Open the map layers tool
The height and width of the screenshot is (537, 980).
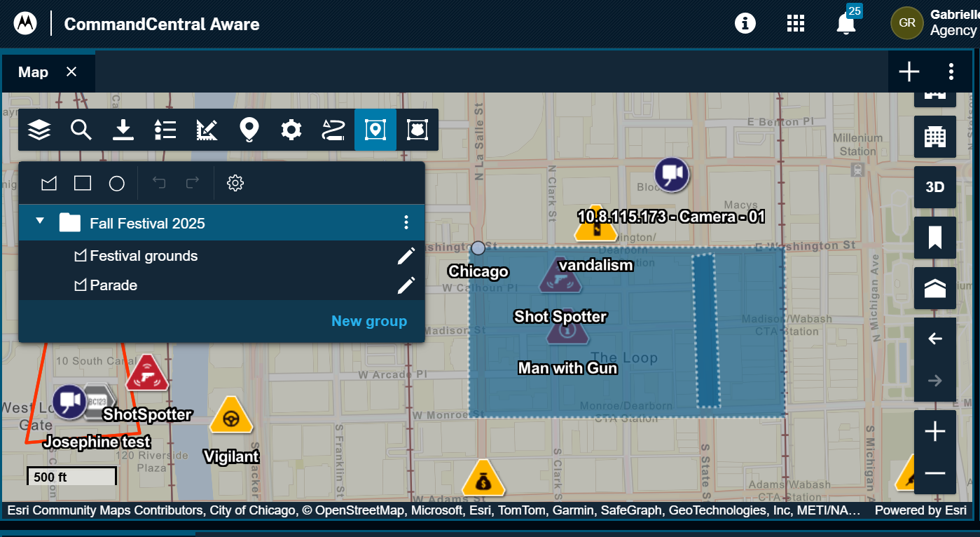(x=39, y=130)
